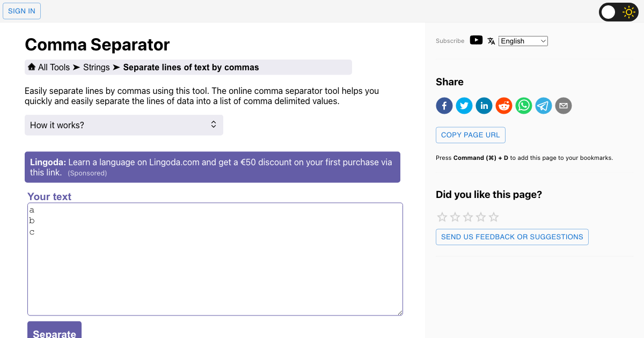The width and height of the screenshot is (644, 338).
Task: Toggle dark/light theme switch
Action: click(619, 12)
